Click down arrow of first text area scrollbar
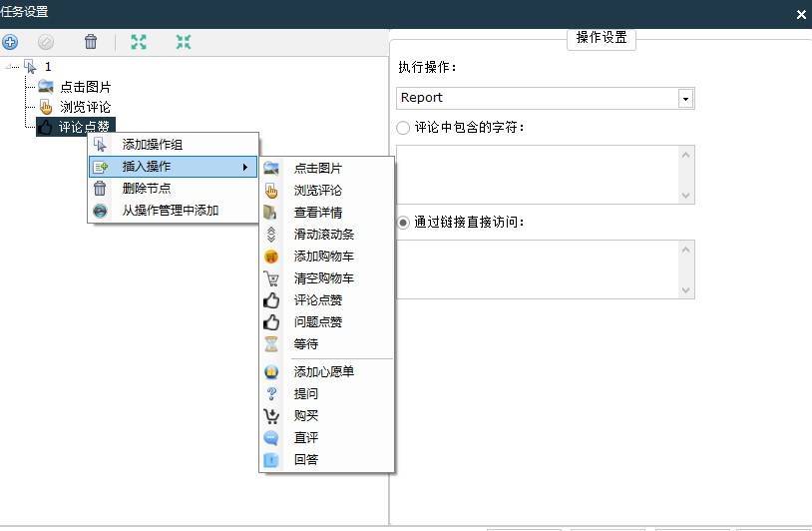The height and width of the screenshot is (531, 812). [686, 196]
